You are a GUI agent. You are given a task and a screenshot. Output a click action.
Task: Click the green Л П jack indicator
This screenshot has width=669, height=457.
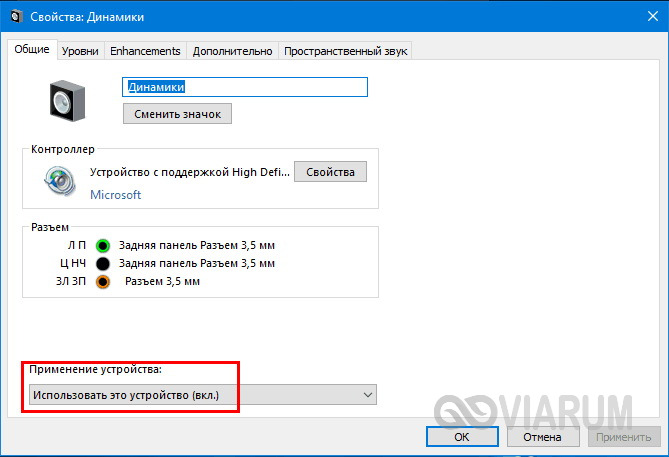103,245
